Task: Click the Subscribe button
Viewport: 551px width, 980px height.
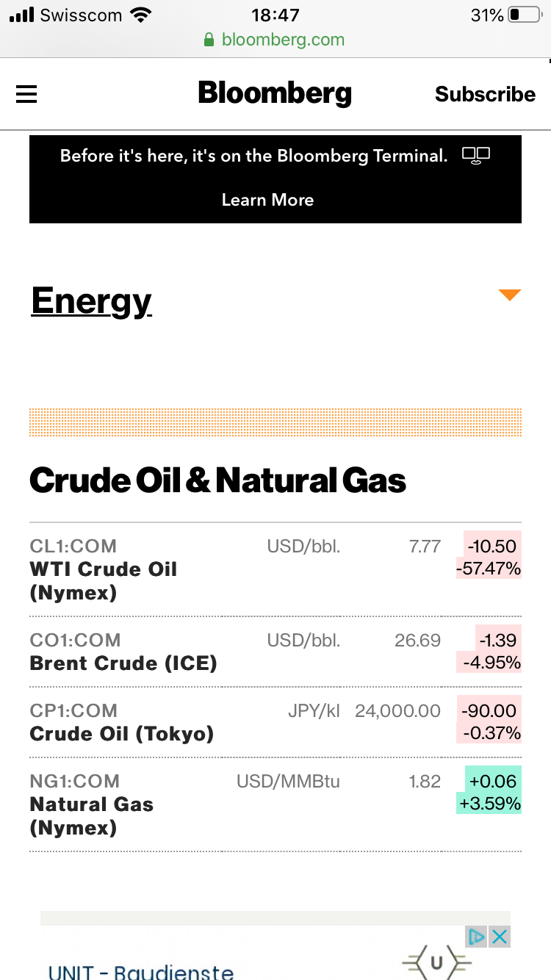Action: point(485,94)
